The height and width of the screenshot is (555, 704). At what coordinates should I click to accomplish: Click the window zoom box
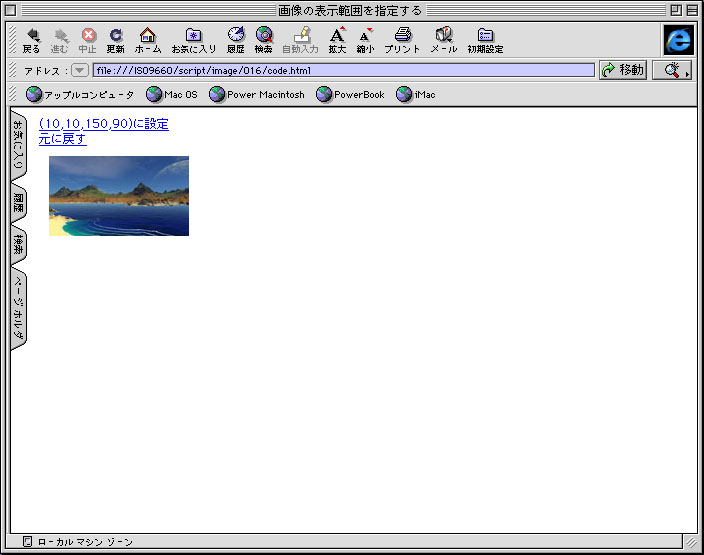pos(676,10)
